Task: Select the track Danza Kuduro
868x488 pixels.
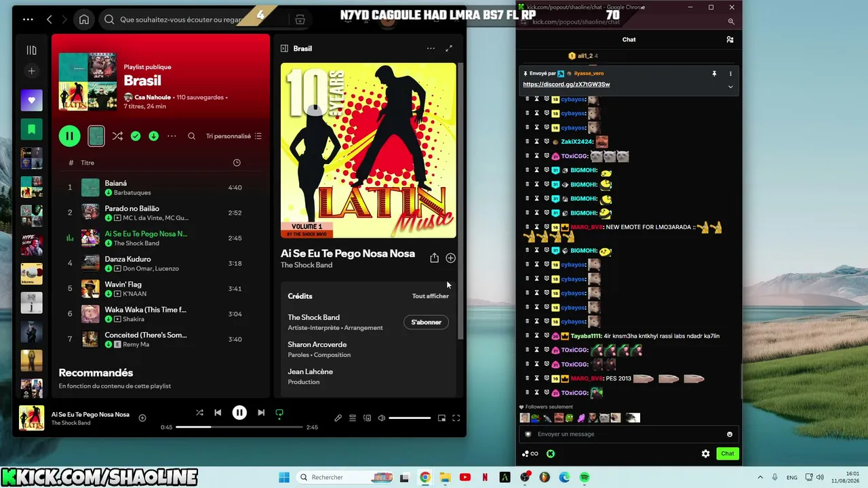Action: [161, 263]
